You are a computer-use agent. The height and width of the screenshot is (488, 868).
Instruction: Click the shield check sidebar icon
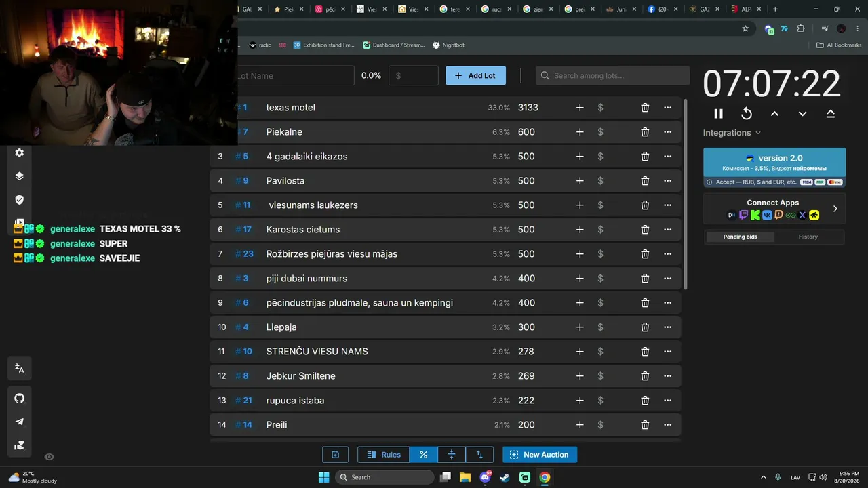click(x=20, y=199)
